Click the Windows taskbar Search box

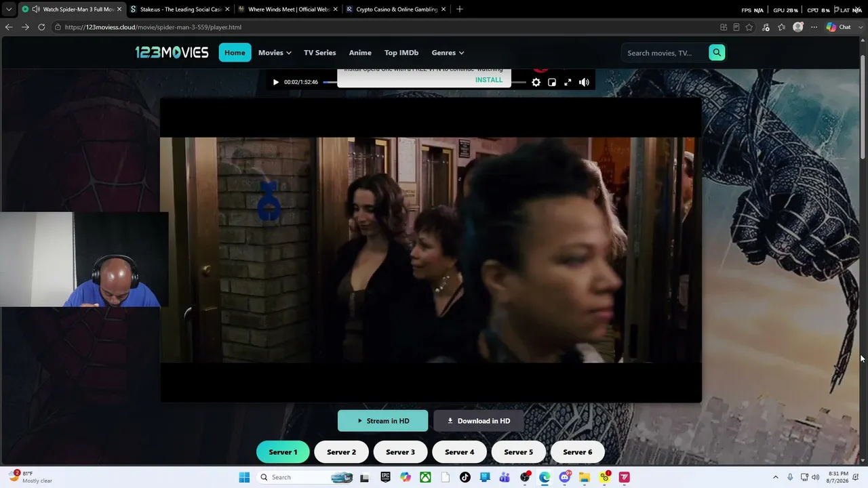(306, 477)
